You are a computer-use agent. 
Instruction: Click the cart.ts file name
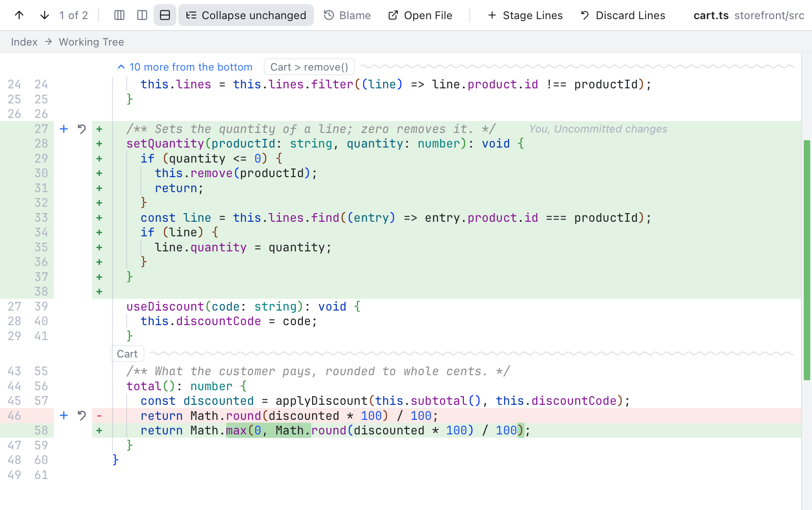pos(711,15)
